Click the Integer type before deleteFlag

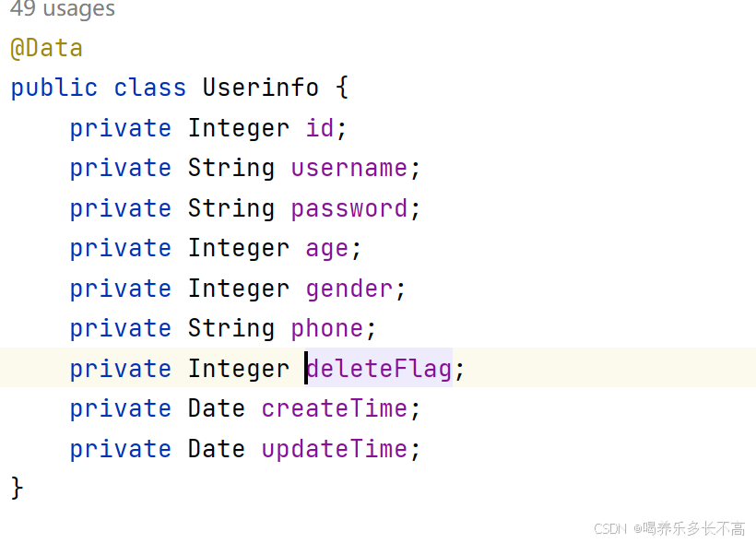coord(239,369)
